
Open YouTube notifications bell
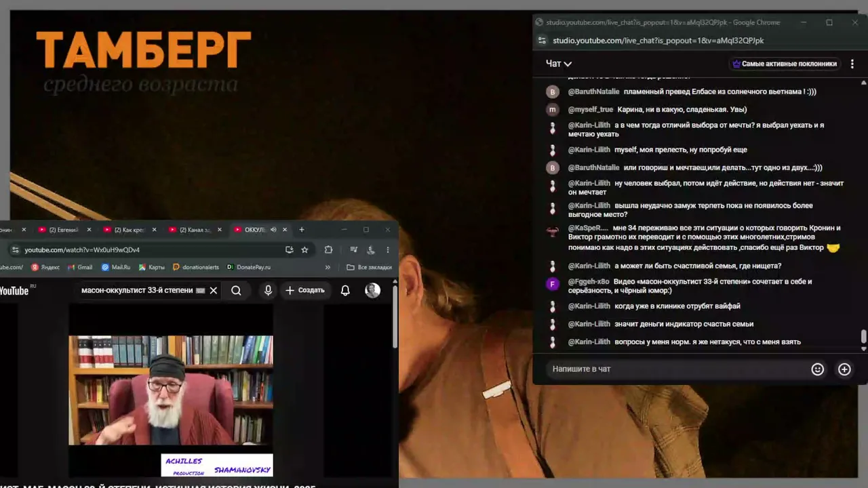(345, 290)
